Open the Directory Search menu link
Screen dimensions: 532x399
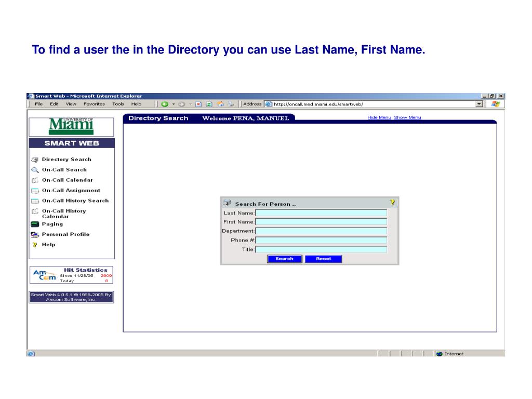(x=66, y=159)
